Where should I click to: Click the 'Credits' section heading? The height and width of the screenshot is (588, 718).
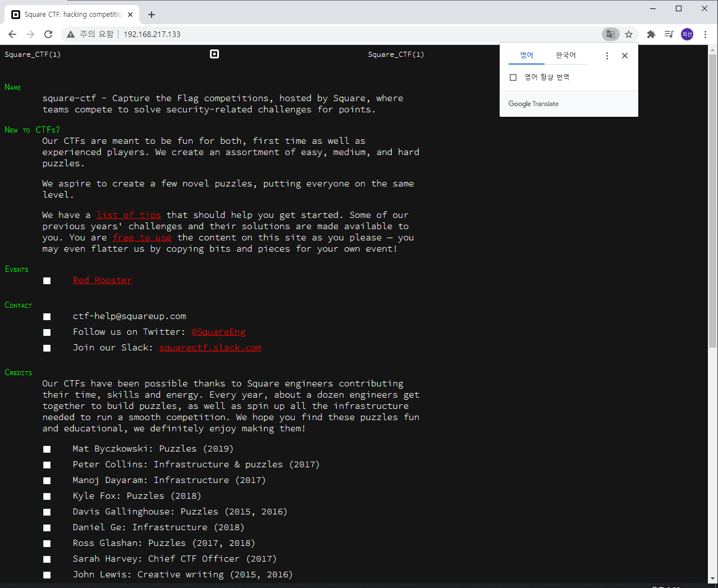18,373
